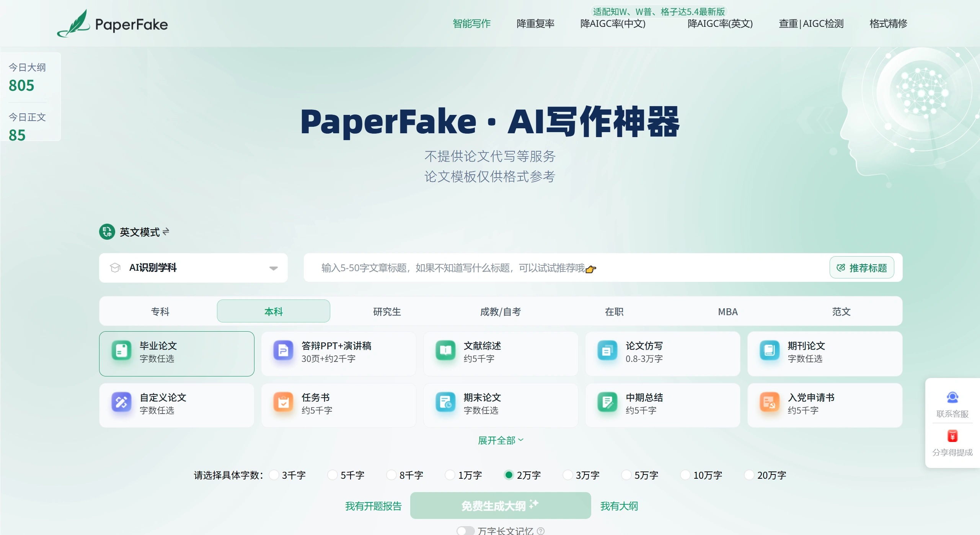Switch to the 范文 tab
This screenshot has height=535, width=980.
point(841,311)
